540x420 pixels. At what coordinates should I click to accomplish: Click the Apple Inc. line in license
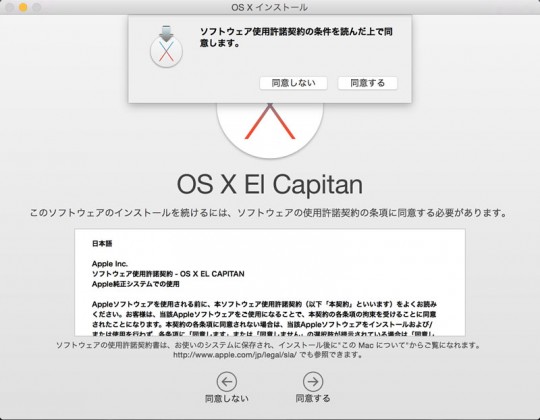(x=110, y=264)
